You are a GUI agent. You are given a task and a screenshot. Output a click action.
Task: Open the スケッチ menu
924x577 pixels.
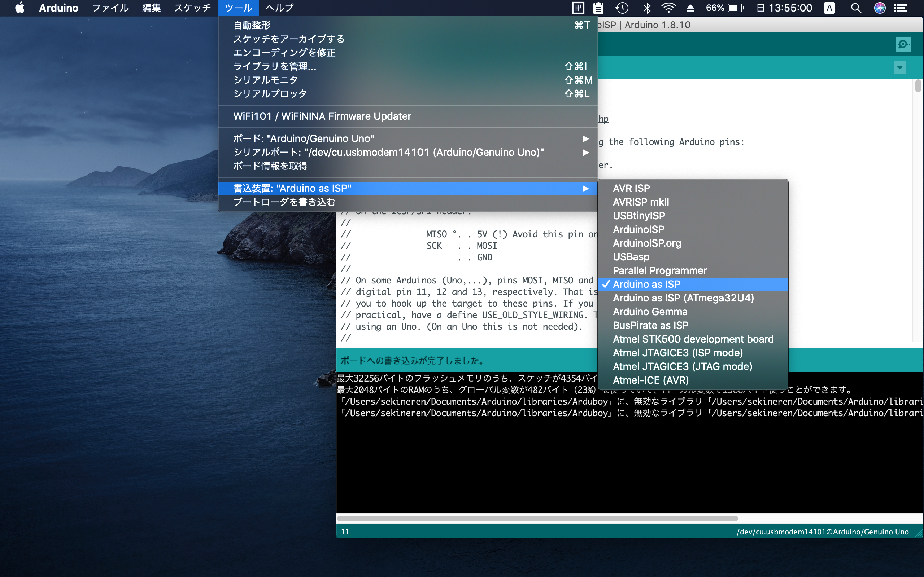(192, 8)
